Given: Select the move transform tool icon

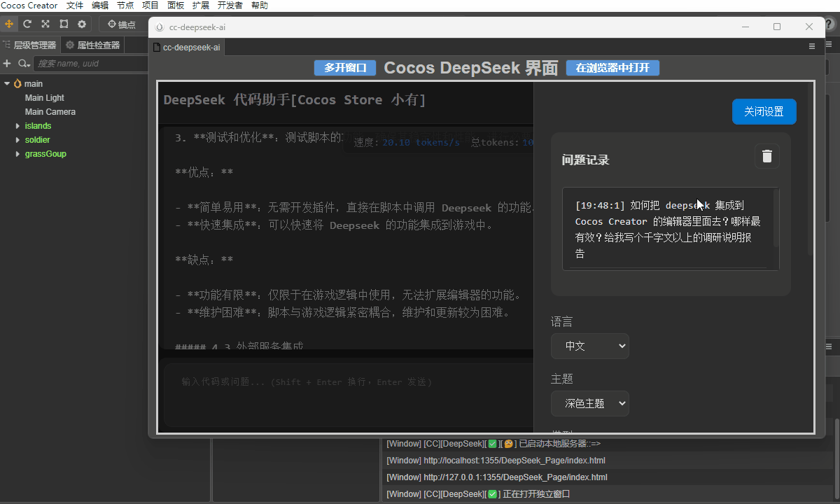Looking at the screenshot, I should point(9,24).
